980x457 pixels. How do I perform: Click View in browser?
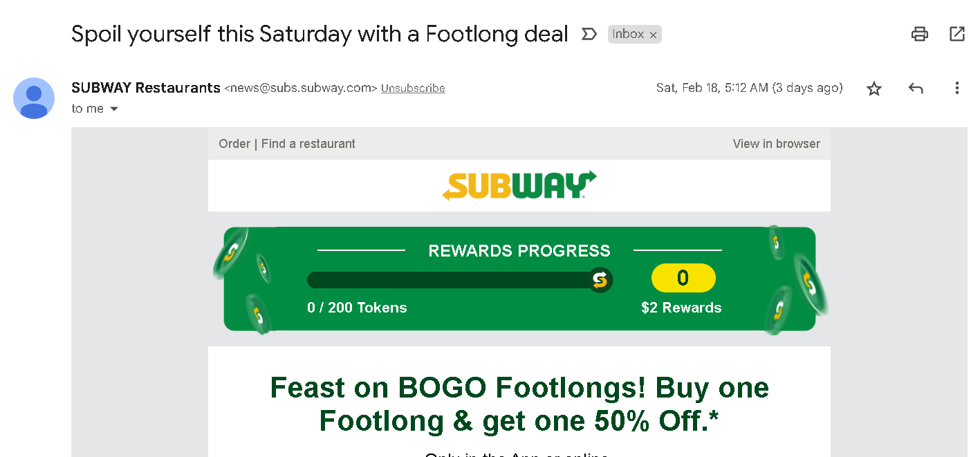coord(777,144)
